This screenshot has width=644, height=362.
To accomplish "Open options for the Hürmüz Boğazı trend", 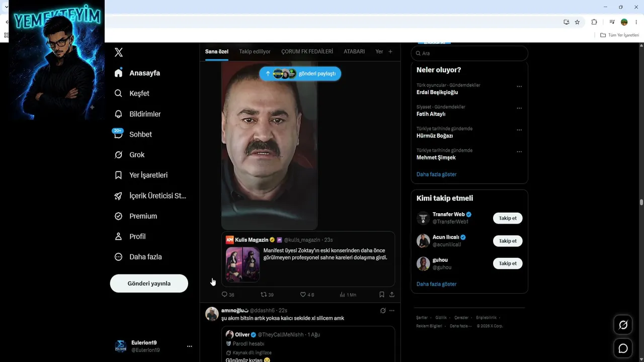I will coord(519,130).
